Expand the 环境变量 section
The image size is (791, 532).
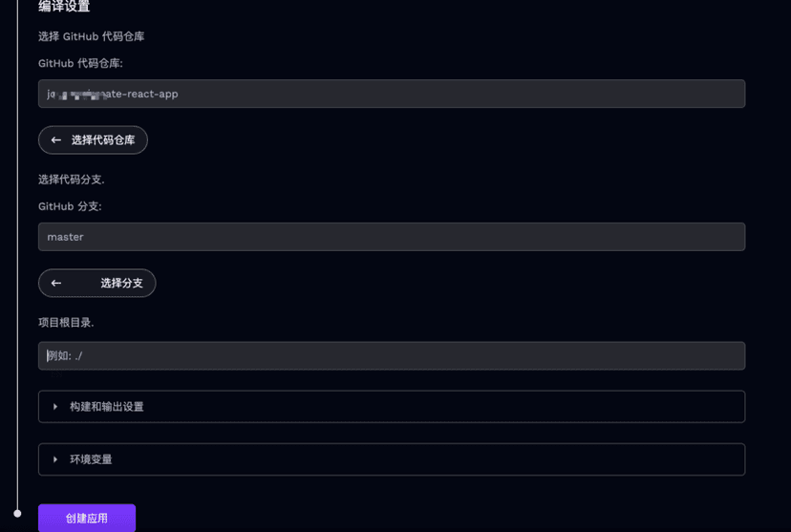tap(392, 459)
